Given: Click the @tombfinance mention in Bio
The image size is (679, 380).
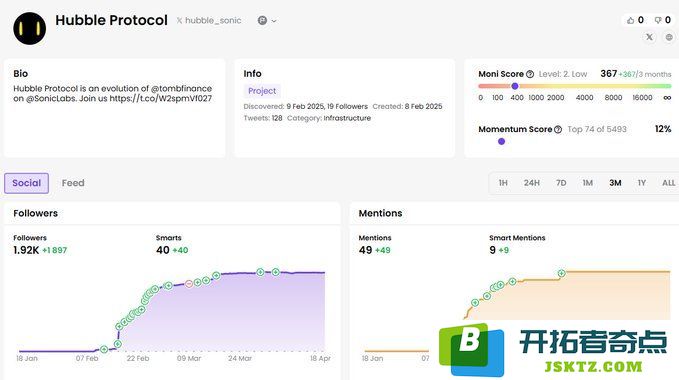Looking at the screenshot, I should pos(181,89).
